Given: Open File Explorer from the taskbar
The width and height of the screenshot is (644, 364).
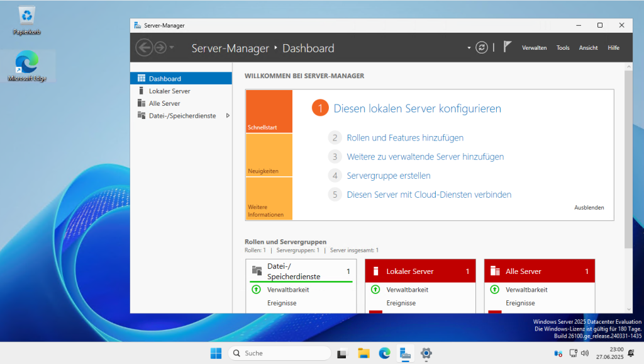Looking at the screenshot, I should pos(364,353).
